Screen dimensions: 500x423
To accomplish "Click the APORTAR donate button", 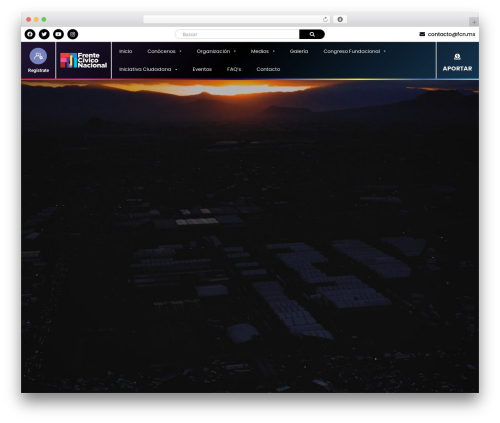I will 457,69.
